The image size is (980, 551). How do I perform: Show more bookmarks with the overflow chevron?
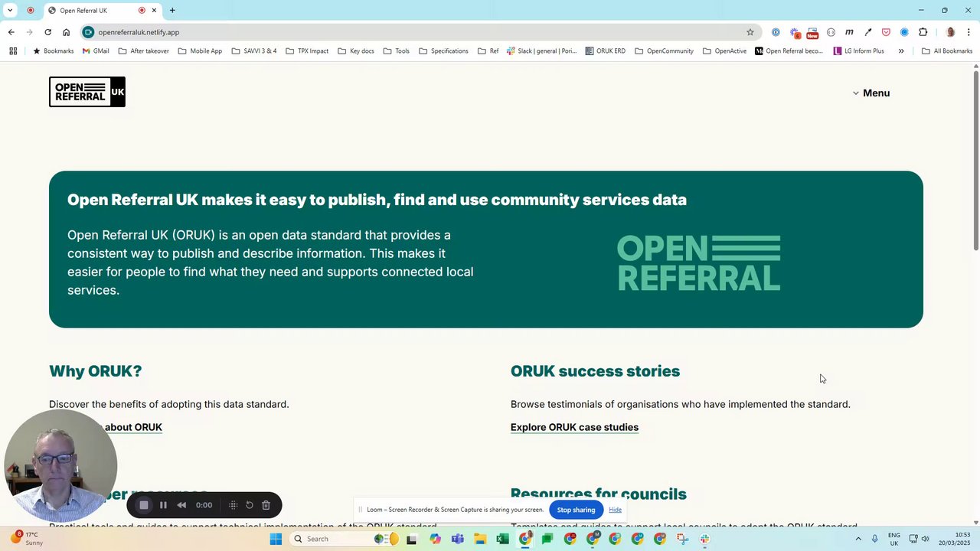[x=901, y=51]
